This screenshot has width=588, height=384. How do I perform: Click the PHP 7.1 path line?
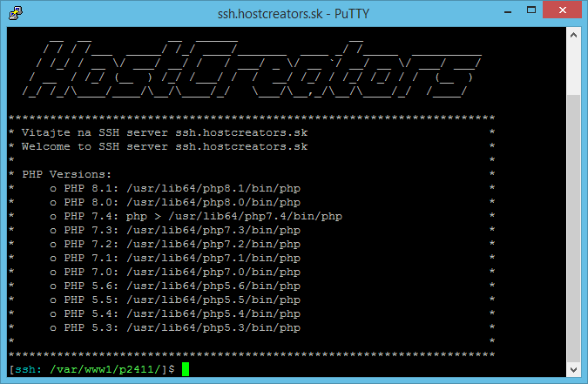(x=175, y=258)
